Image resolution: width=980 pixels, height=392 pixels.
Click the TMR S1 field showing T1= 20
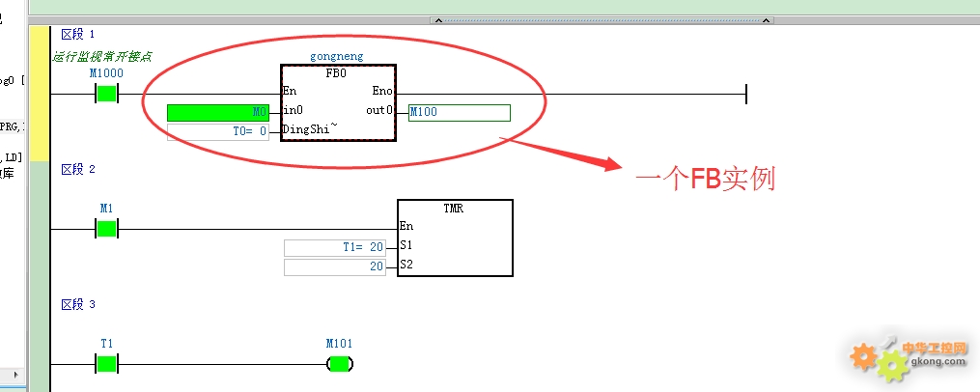334,247
